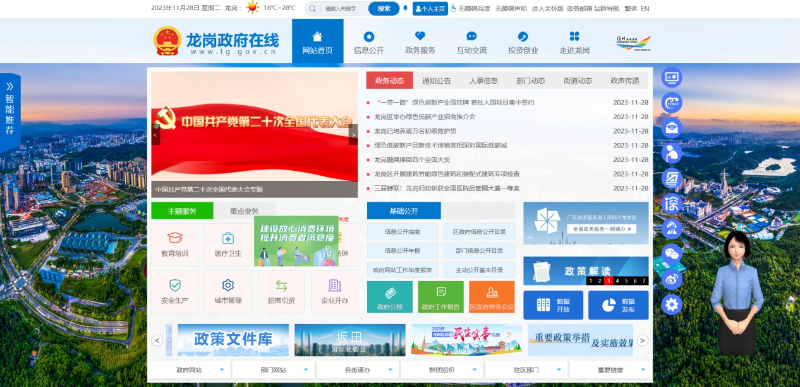
Task: Expand the 重要链接 dropdown
Action: (610, 370)
